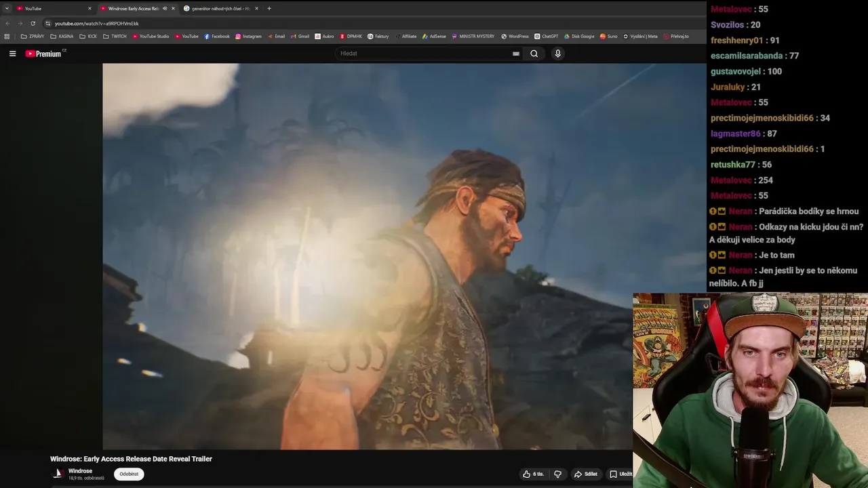Open the tab search dropdown arrow
Viewport: 868px width, 488px height.
(x=7, y=8)
